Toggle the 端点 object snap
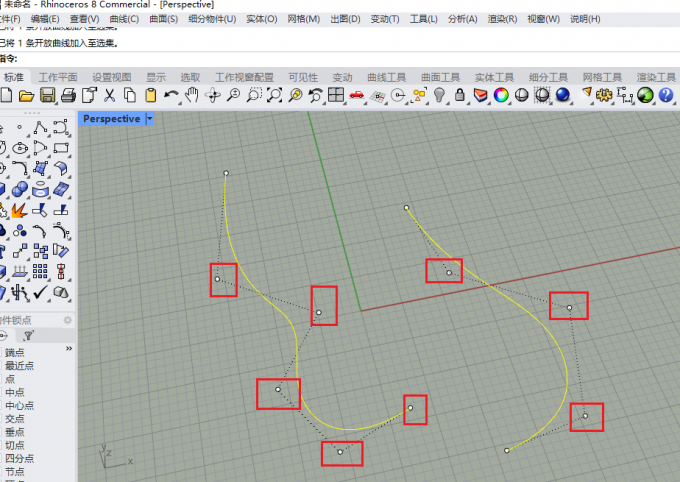 pos(15,352)
